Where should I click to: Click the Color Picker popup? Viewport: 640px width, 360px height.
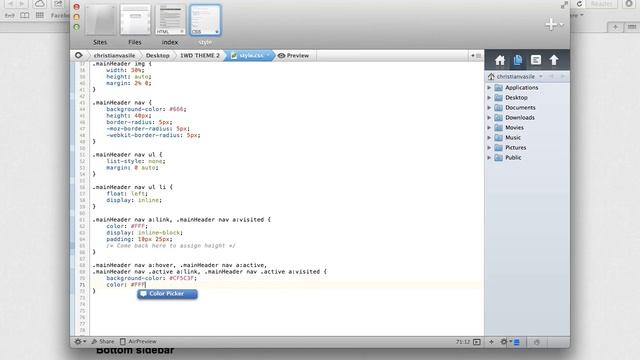pos(167,294)
